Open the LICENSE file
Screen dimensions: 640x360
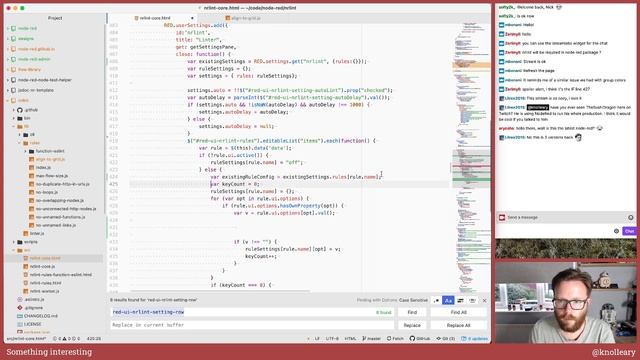(33, 324)
